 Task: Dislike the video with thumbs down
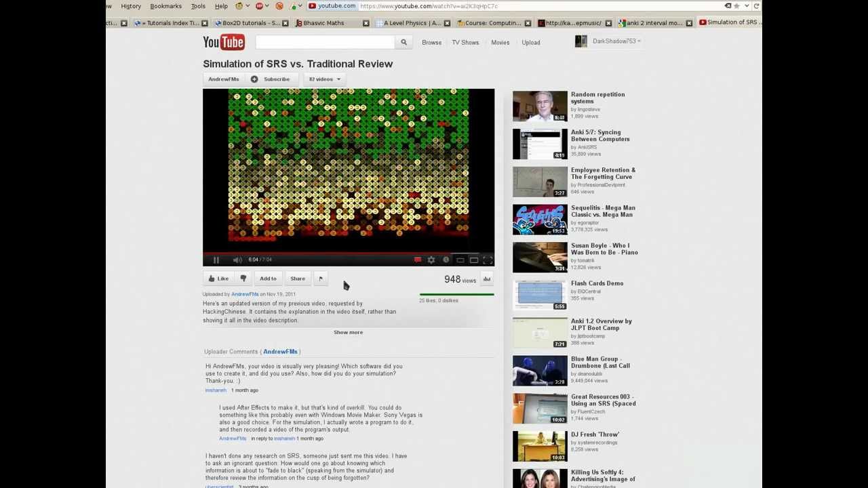(243, 279)
